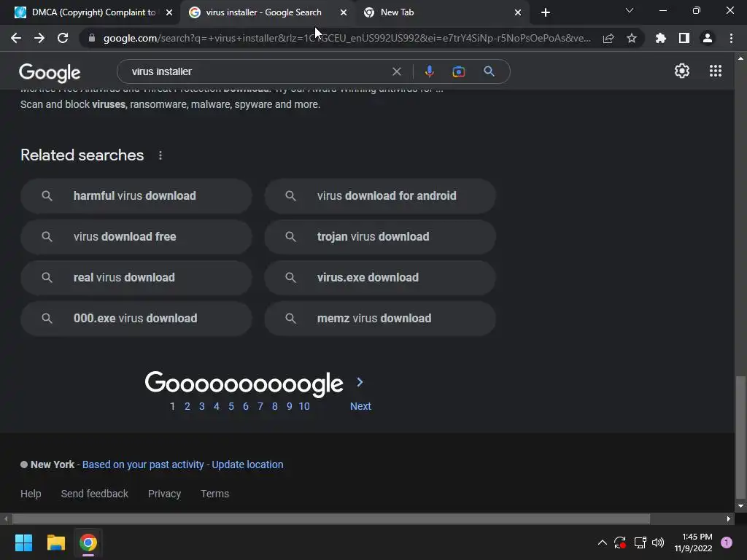This screenshot has width=747, height=560.
Task: Open Send feedback footer link
Action: tap(94, 494)
